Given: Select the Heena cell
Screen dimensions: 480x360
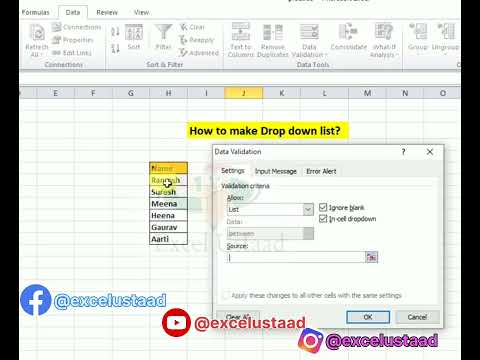Looking at the screenshot, I should click(x=168, y=216).
